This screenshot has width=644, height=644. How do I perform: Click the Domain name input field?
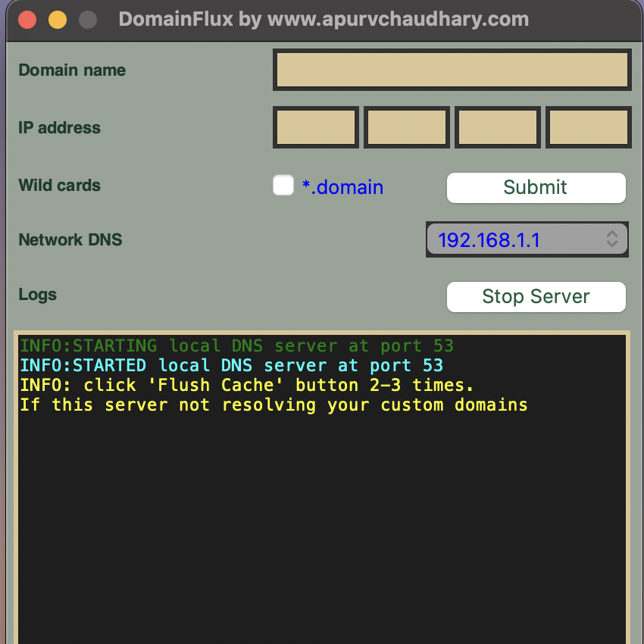pyautogui.click(x=452, y=70)
